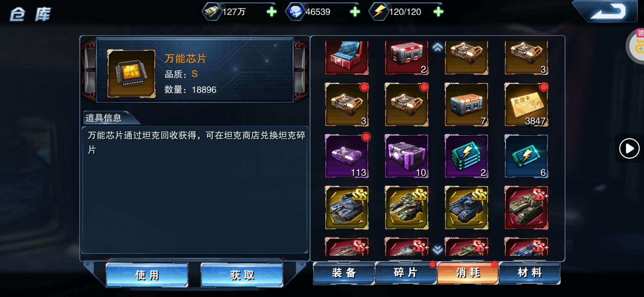Select the 充值卡 recharge card item with 3847

click(526, 105)
